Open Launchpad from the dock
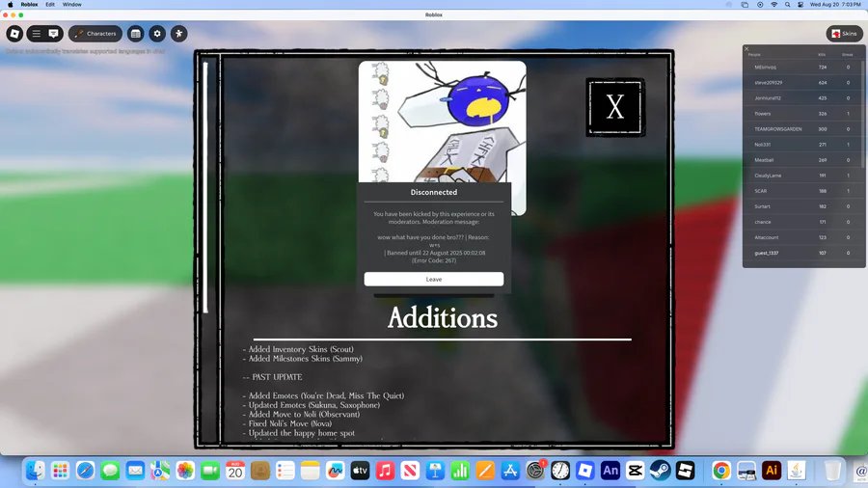Image resolution: width=868 pixels, height=488 pixels. 60,471
